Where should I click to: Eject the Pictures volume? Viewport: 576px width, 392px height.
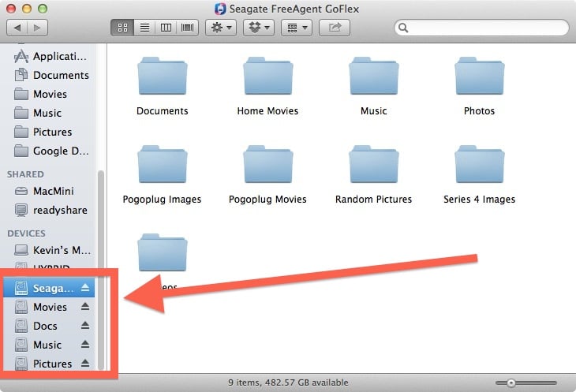pos(85,363)
